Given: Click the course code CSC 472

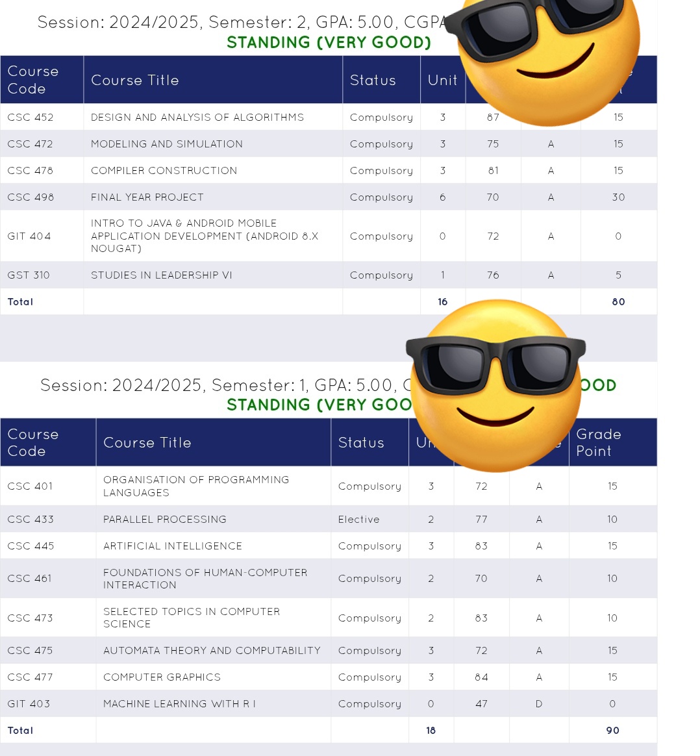Looking at the screenshot, I should pos(31,144).
